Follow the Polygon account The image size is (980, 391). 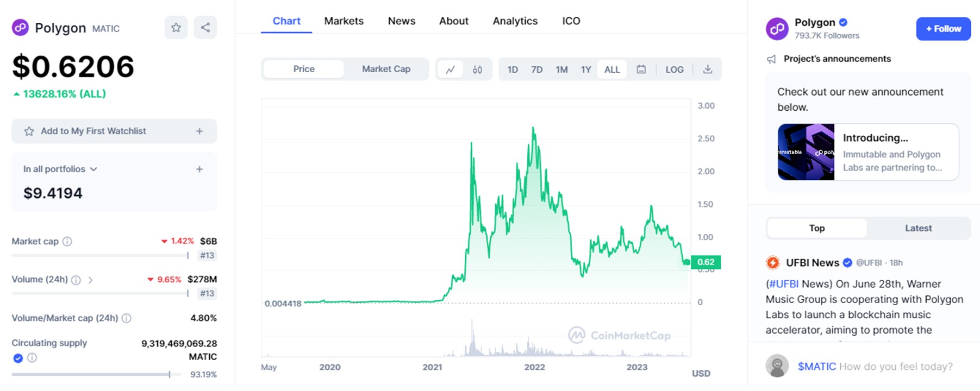(x=943, y=29)
